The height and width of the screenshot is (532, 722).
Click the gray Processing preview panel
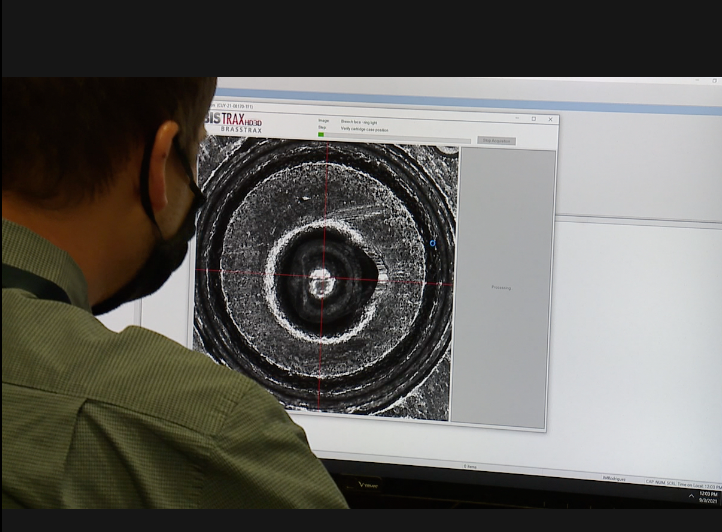point(502,288)
